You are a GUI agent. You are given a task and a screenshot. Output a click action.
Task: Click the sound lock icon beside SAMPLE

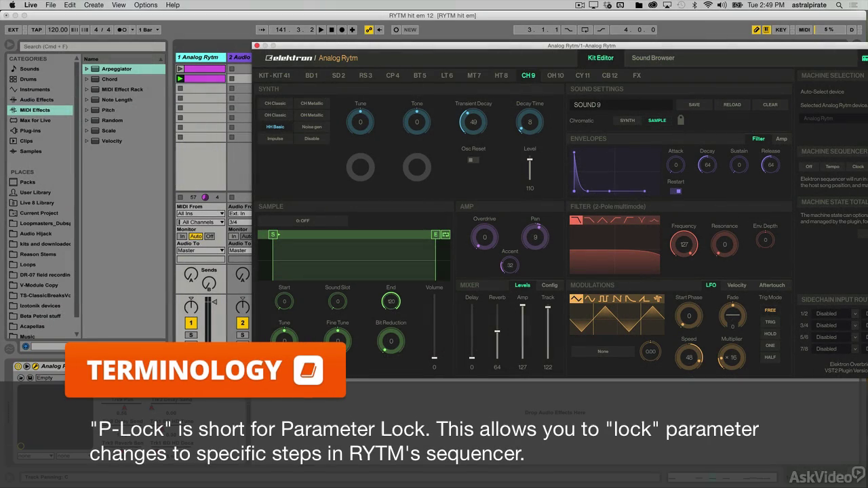click(680, 120)
